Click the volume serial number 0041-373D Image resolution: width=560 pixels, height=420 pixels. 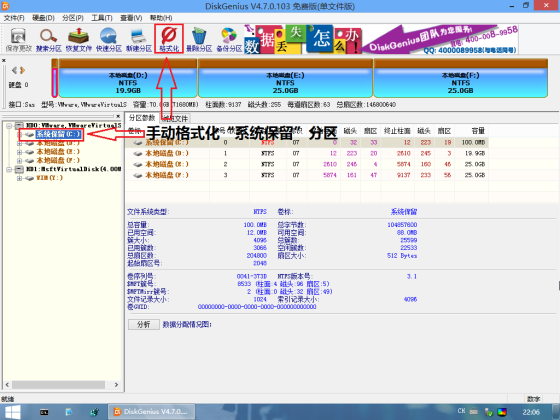[252, 276]
